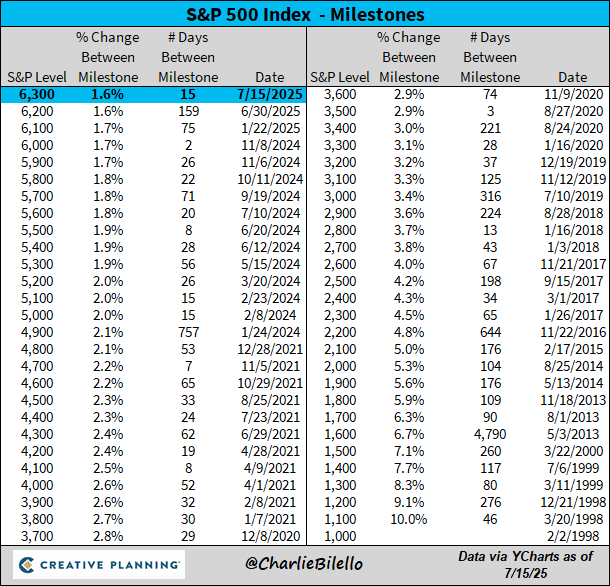Select the 6,200 S&P level cell
The width and height of the screenshot is (610, 586).
[37, 111]
